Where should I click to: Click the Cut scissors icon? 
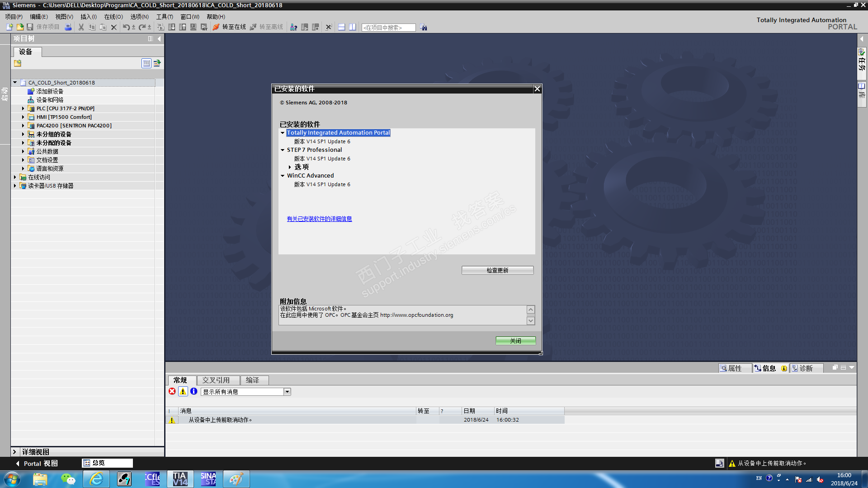81,27
